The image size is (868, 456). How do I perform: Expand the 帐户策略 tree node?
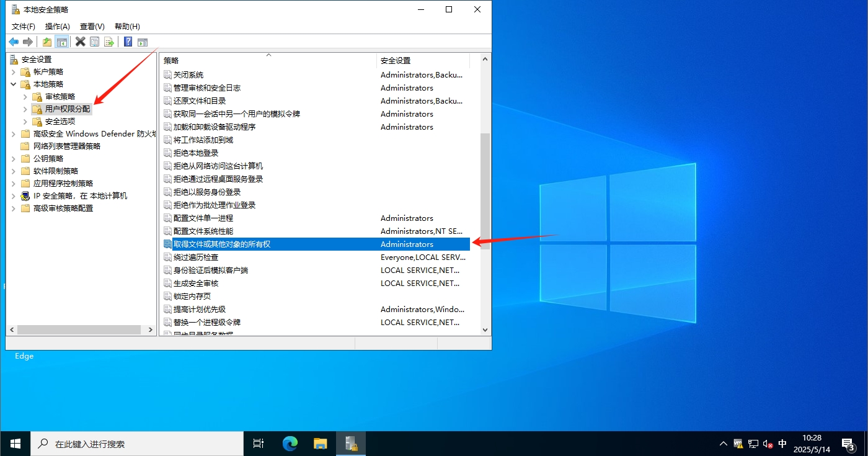(x=14, y=72)
